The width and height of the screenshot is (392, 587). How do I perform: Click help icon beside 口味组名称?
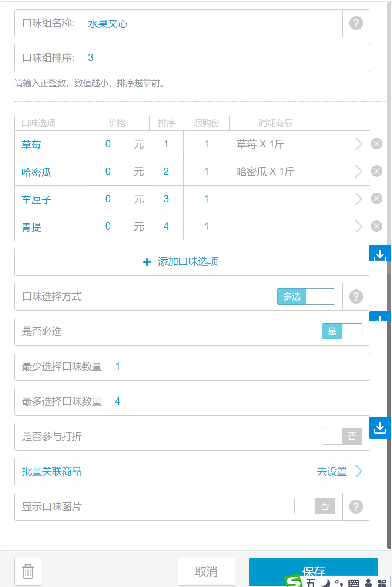pyautogui.click(x=356, y=23)
